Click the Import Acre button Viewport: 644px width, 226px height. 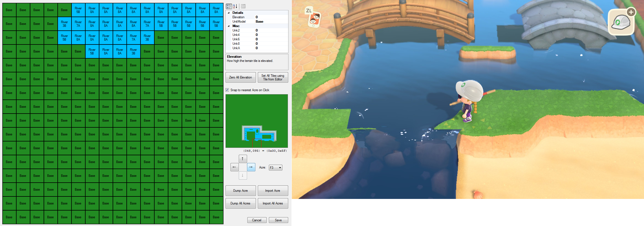pyautogui.click(x=273, y=191)
